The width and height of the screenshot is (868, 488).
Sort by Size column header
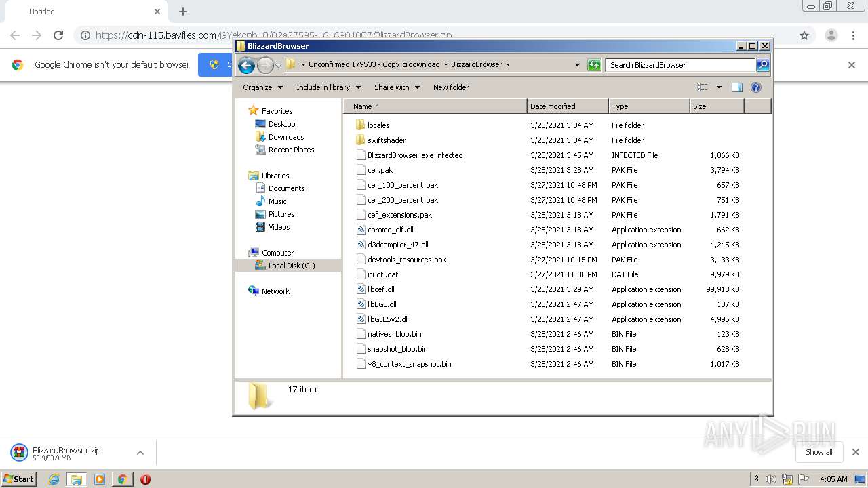click(717, 106)
